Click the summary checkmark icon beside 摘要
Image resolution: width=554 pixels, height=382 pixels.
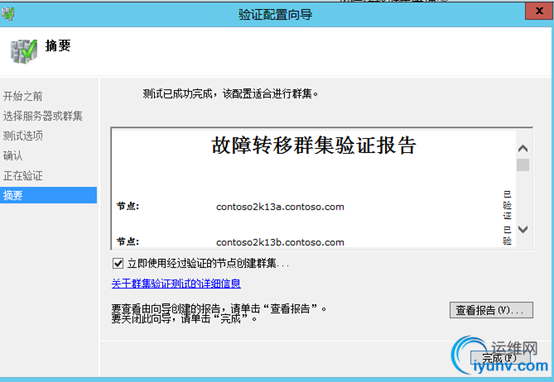(x=24, y=51)
